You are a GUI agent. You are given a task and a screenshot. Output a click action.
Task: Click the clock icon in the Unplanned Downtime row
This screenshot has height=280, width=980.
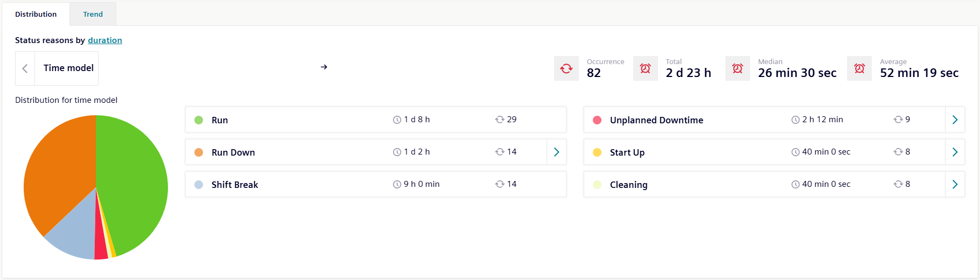[x=795, y=120]
